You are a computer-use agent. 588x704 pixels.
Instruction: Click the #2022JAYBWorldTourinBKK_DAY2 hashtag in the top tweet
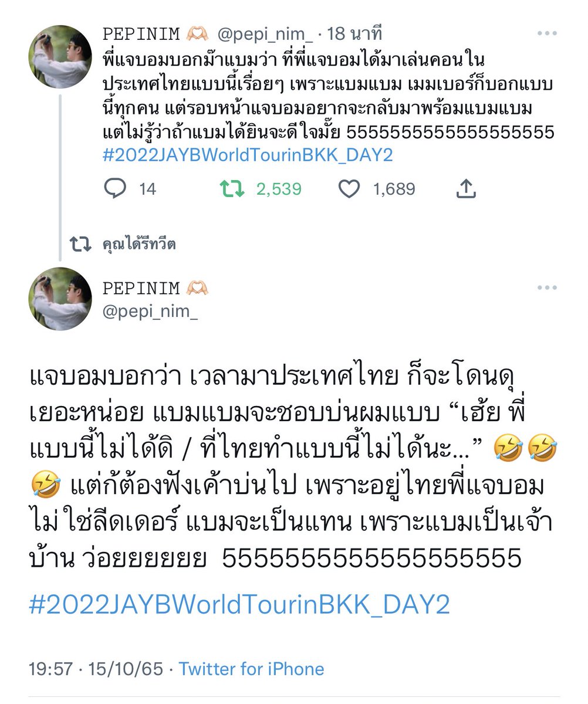tap(247, 155)
